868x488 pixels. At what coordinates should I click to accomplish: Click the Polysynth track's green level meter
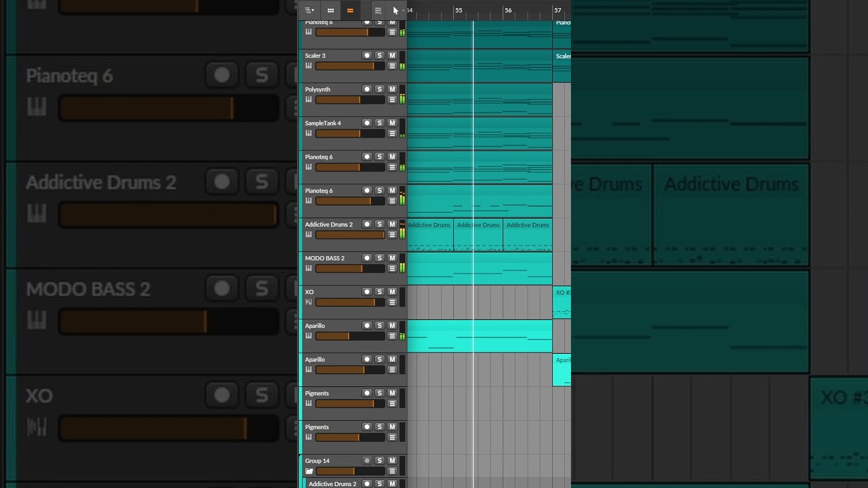point(402,94)
